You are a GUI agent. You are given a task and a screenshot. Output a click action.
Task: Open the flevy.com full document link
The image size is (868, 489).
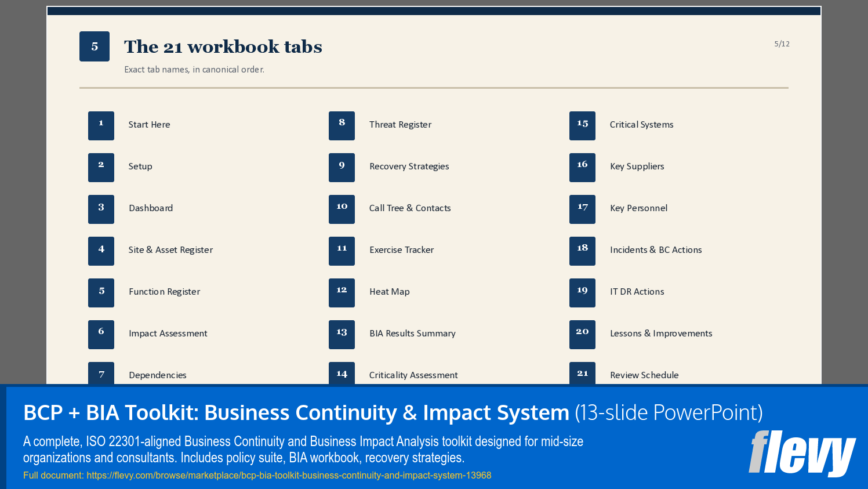tap(289, 476)
